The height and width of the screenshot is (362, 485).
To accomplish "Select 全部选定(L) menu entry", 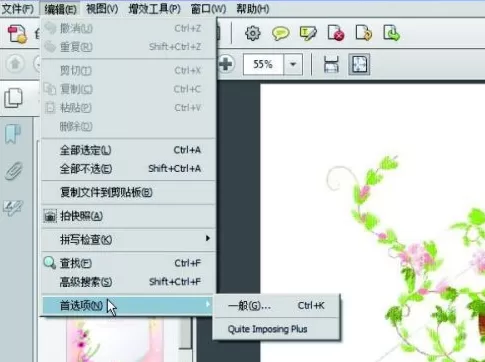I will click(x=129, y=150).
